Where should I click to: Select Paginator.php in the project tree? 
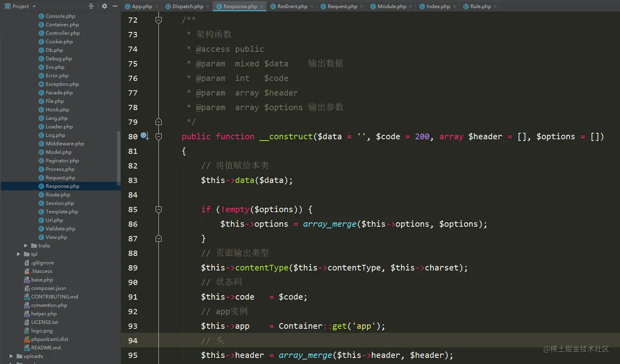pos(62,161)
